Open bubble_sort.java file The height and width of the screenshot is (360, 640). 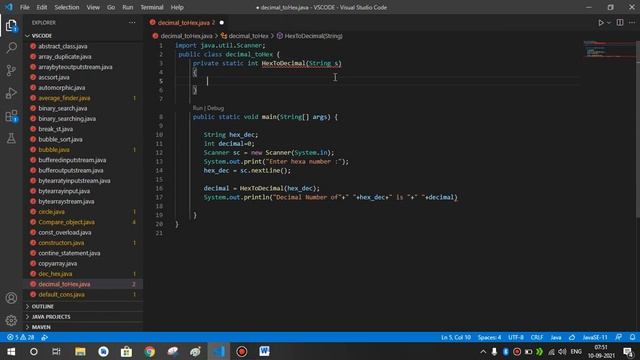(60, 140)
